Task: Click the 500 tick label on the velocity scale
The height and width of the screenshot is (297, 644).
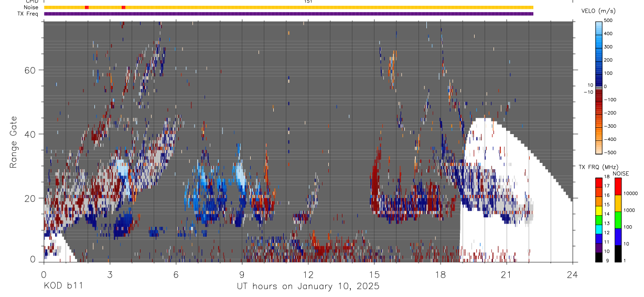Action: pyautogui.click(x=609, y=20)
